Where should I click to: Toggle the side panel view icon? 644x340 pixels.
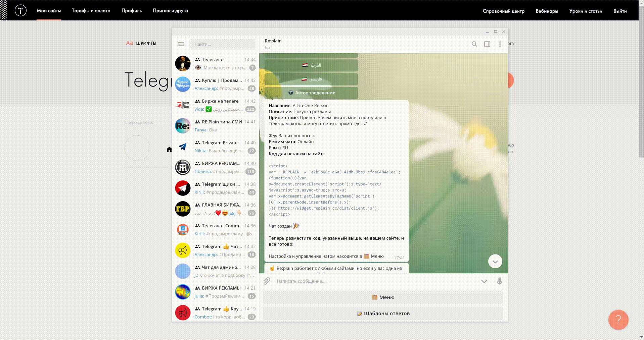(x=487, y=44)
